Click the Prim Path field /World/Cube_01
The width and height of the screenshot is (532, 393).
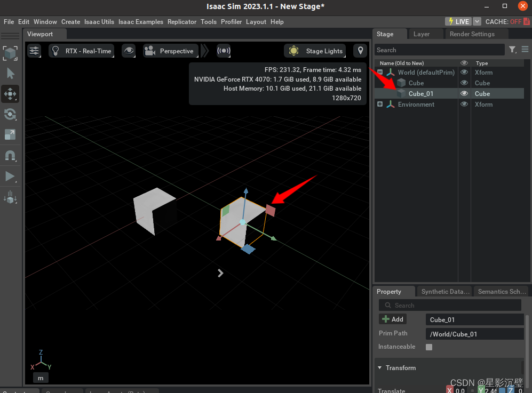pyautogui.click(x=475, y=334)
